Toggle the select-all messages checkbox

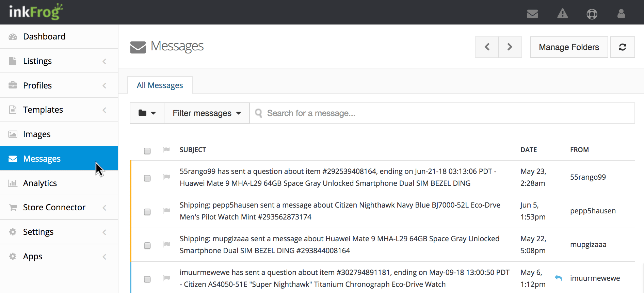[147, 151]
